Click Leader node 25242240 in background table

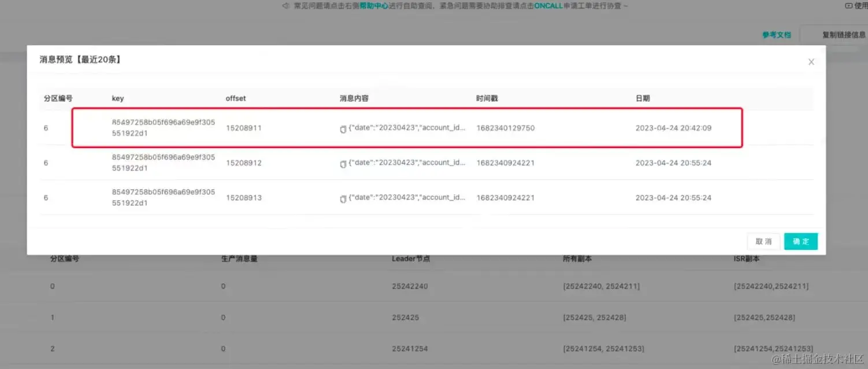[x=410, y=286]
